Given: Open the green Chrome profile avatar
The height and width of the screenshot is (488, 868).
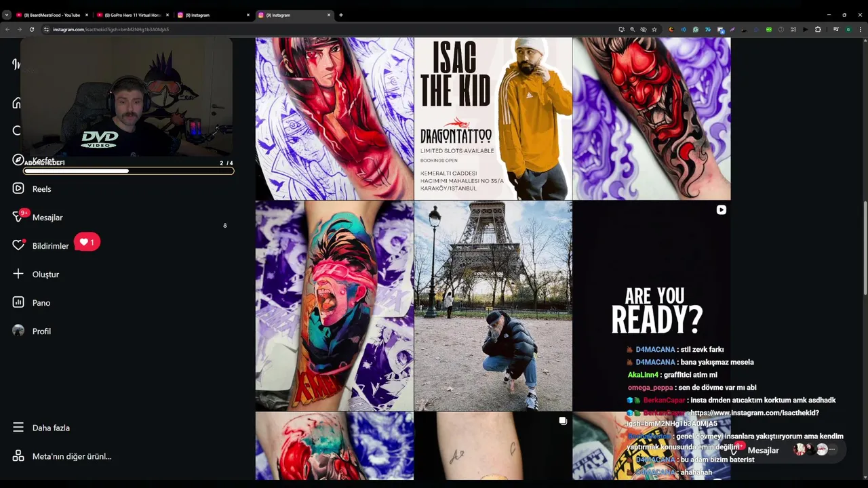Looking at the screenshot, I should (848, 29).
